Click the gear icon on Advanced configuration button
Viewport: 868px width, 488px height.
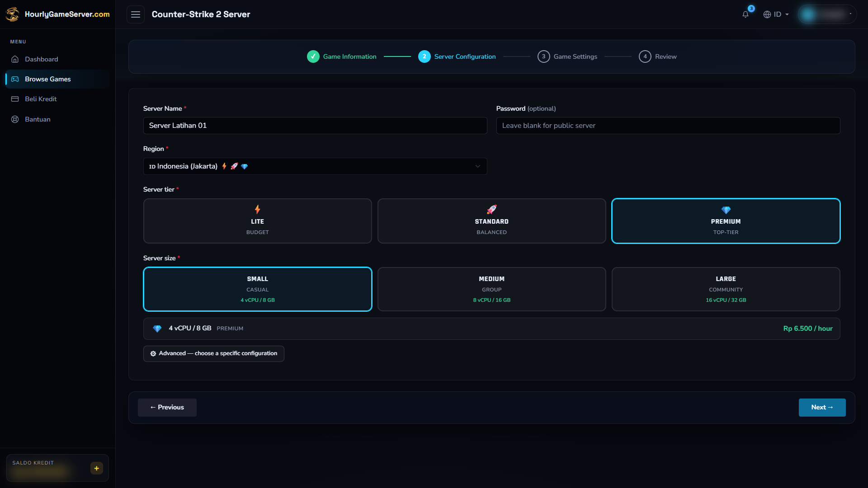point(153,353)
